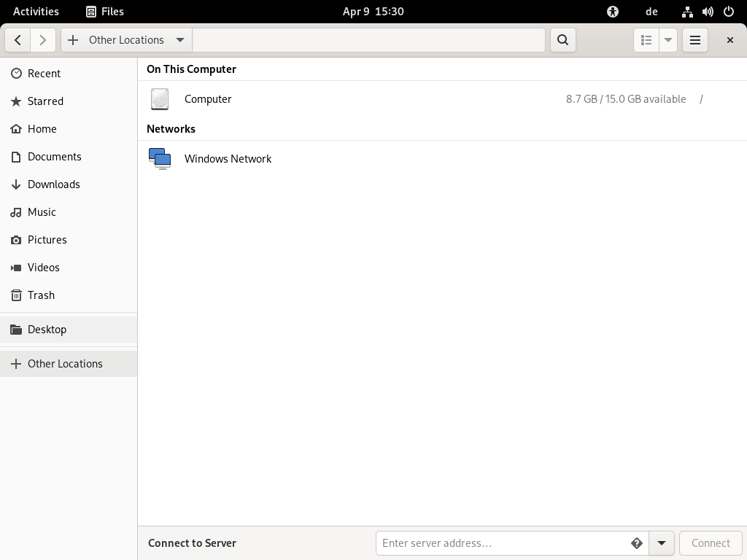Viewport: 747px width, 560px height.
Task: Open Windows Network entry
Action: point(442,158)
